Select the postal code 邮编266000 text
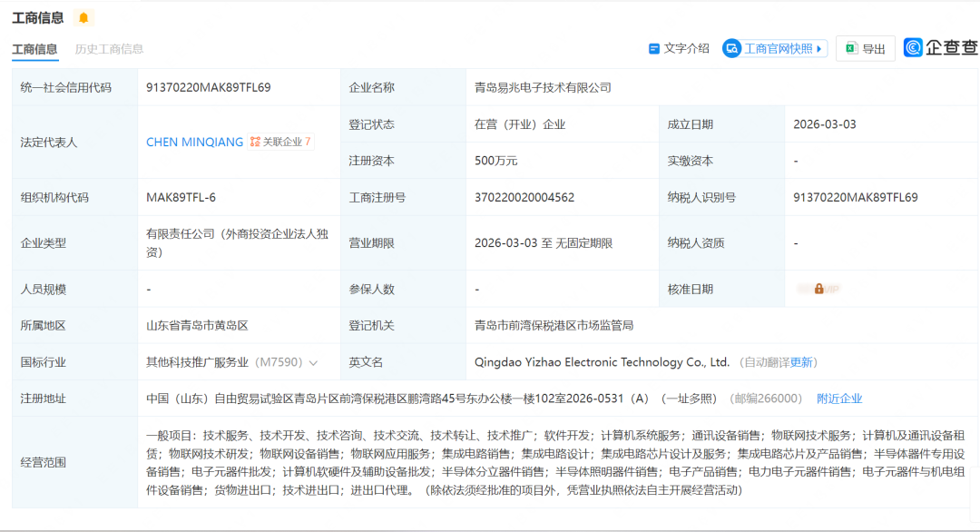The image size is (980, 532). click(x=766, y=399)
